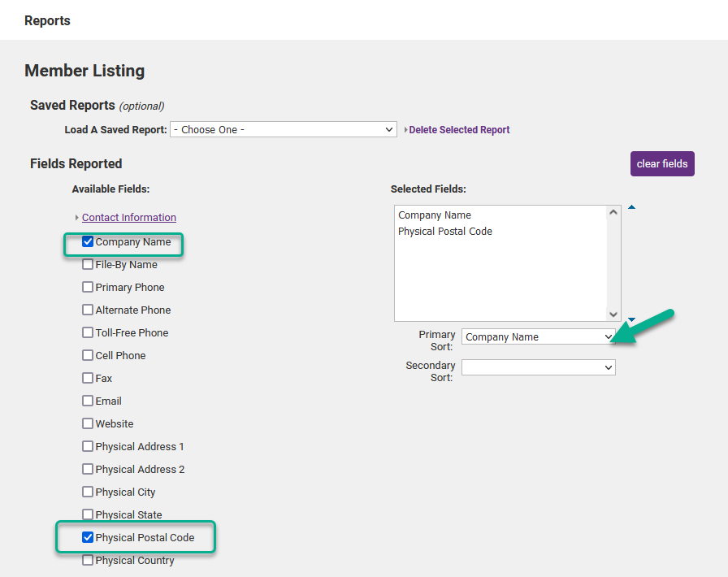Uncheck the Physical Postal Code checkbox
728x577 pixels.
88,537
